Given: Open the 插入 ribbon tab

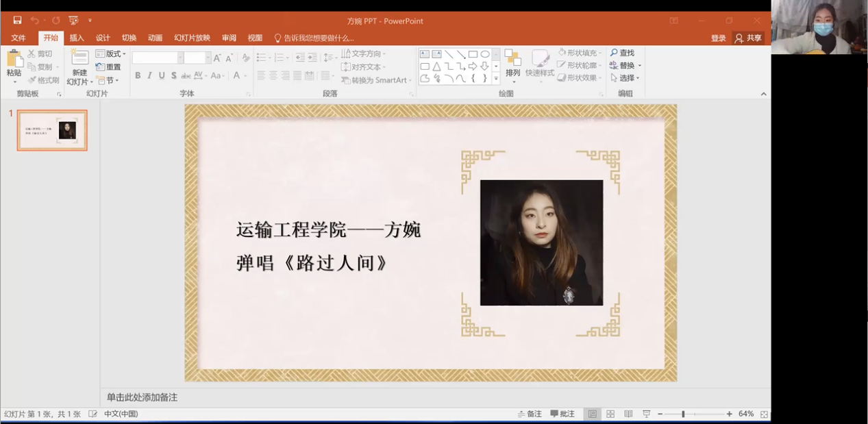Looking at the screenshot, I should [x=77, y=38].
